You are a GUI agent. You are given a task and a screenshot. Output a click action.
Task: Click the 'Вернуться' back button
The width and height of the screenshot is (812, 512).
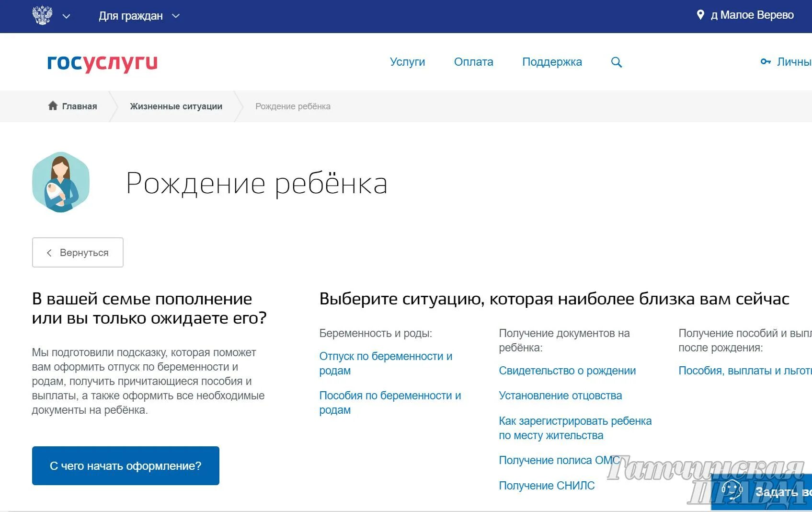[x=78, y=252]
